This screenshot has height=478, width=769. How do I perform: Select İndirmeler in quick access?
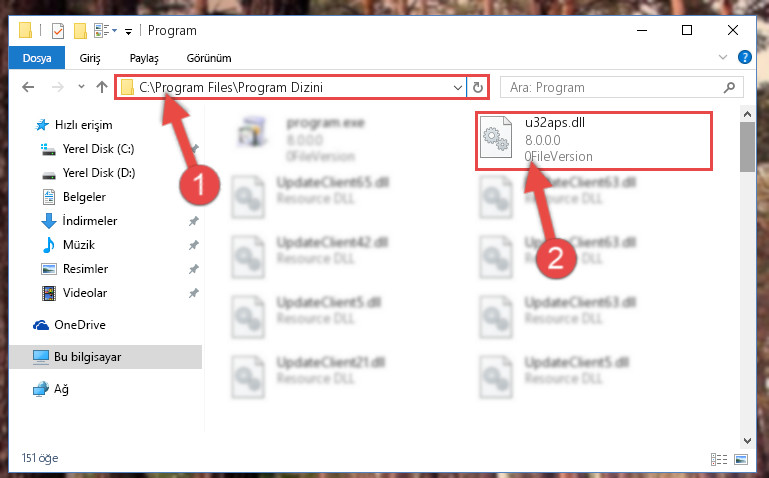point(90,221)
